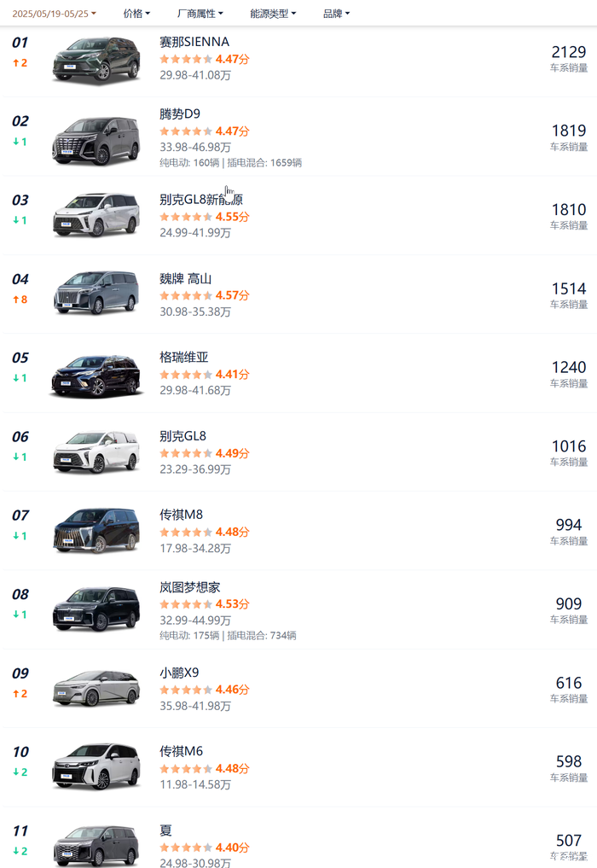This screenshot has height=868, width=597.
Task: Open the date range 2025/05/19-05/25 dropdown
Action: (x=54, y=14)
